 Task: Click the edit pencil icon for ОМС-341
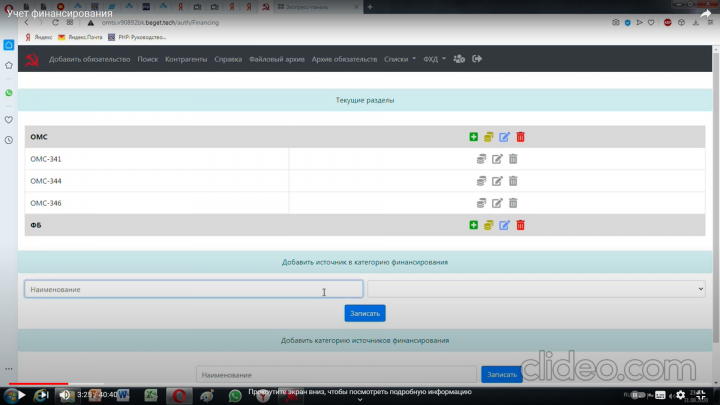[497, 159]
